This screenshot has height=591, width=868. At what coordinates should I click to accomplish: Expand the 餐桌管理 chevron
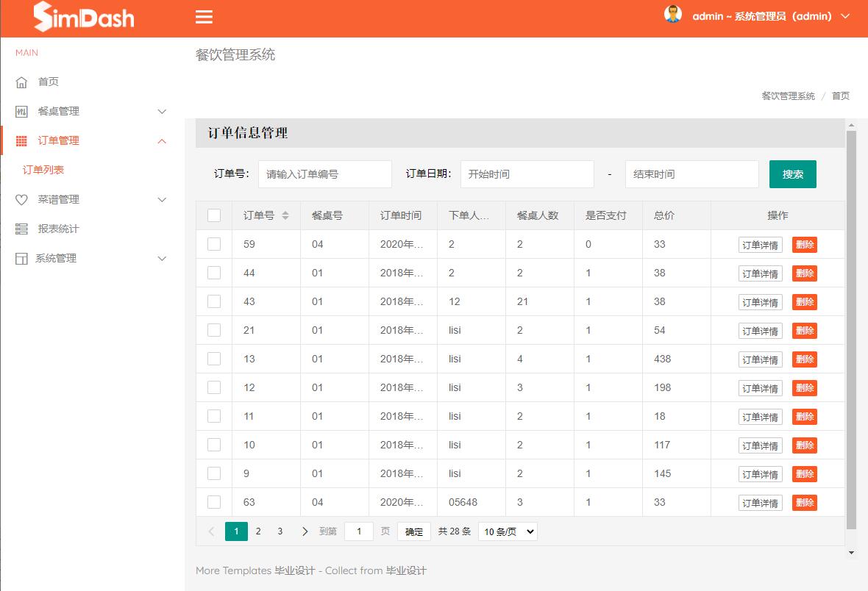click(161, 111)
